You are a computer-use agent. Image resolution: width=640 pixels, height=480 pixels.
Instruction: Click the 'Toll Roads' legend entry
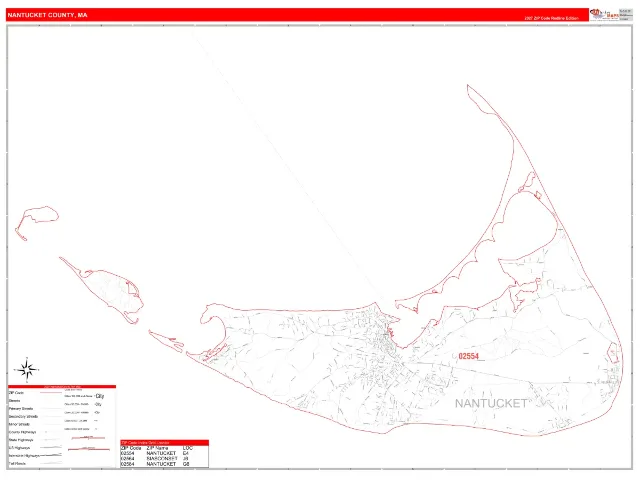[x=17, y=464]
